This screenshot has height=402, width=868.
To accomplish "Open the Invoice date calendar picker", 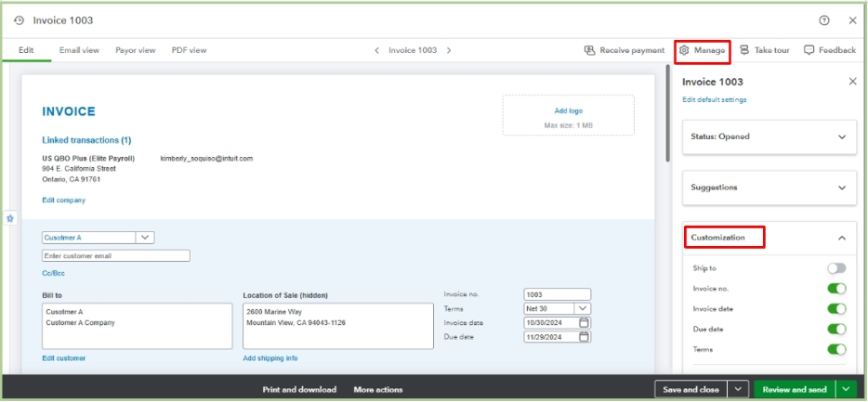I will tap(585, 323).
